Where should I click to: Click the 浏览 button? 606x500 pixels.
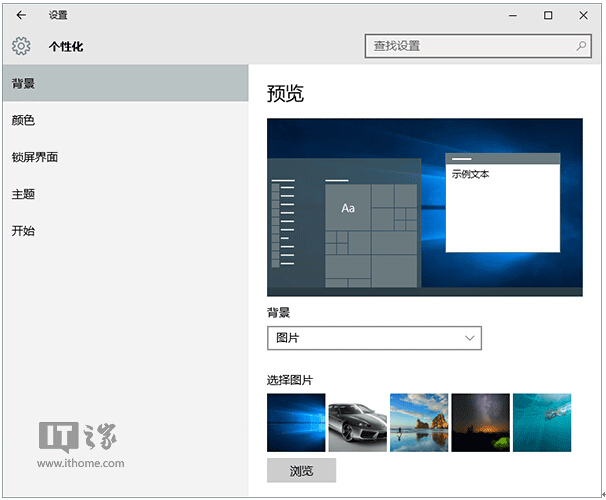(301, 471)
